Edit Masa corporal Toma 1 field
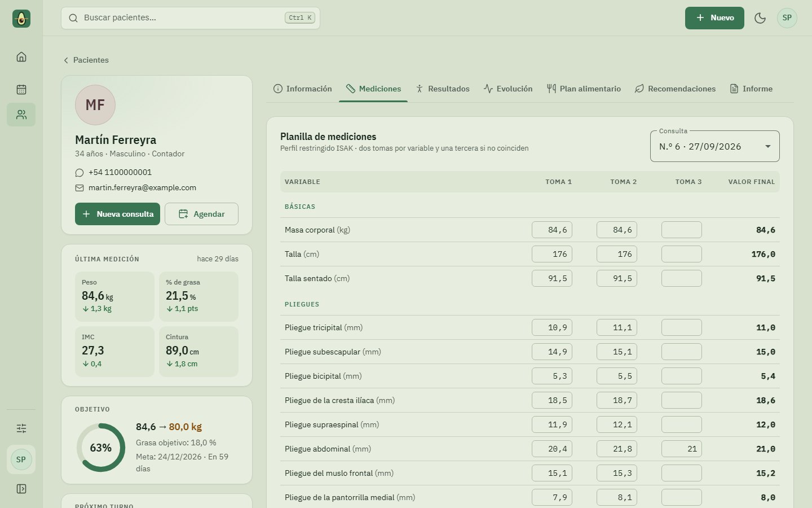The image size is (812, 508). pyautogui.click(x=552, y=230)
